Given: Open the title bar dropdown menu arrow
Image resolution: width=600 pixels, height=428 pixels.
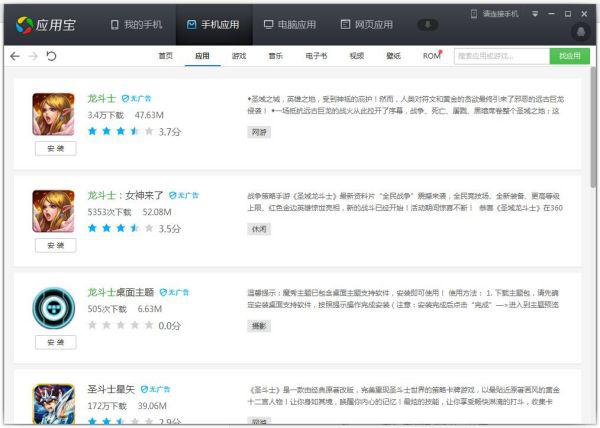Looking at the screenshot, I should point(535,14).
